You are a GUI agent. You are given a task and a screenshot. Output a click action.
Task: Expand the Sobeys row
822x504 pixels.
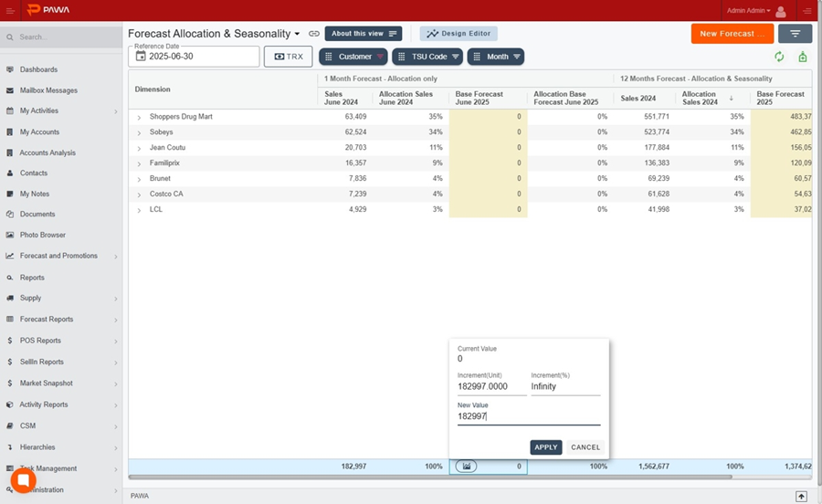click(x=139, y=132)
